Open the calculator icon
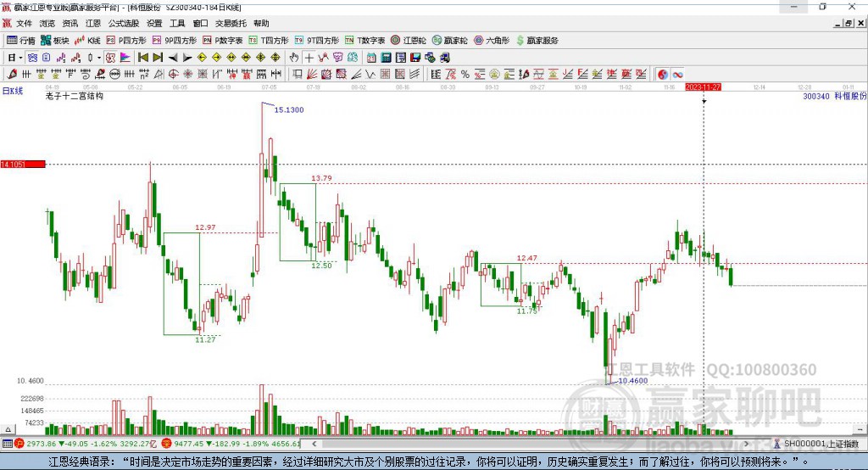The height and width of the screenshot is (470, 868). (386, 58)
